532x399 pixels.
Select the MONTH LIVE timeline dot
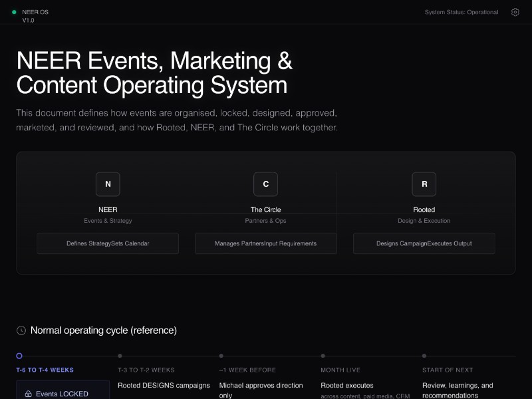pyautogui.click(x=323, y=356)
